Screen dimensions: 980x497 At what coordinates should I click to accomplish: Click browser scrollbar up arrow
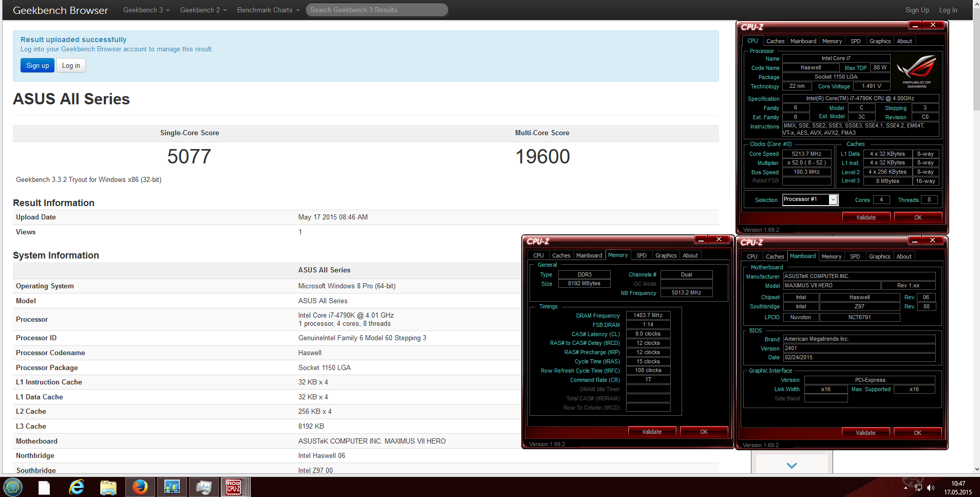coord(976,4)
